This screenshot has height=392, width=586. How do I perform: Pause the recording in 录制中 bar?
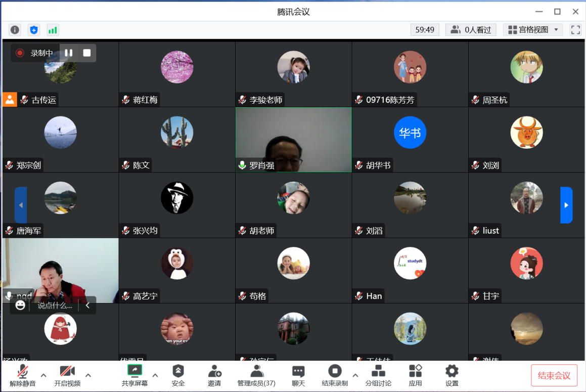pos(69,53)
